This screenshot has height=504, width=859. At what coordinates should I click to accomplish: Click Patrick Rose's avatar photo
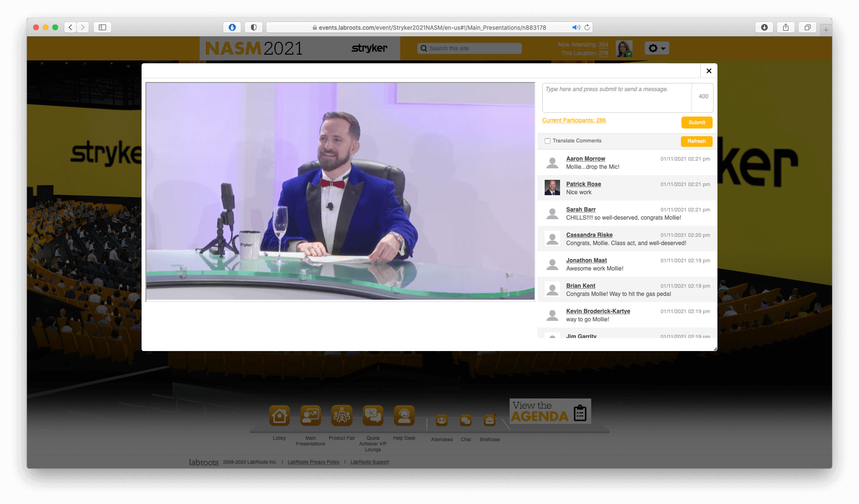[x=552, y=188]
